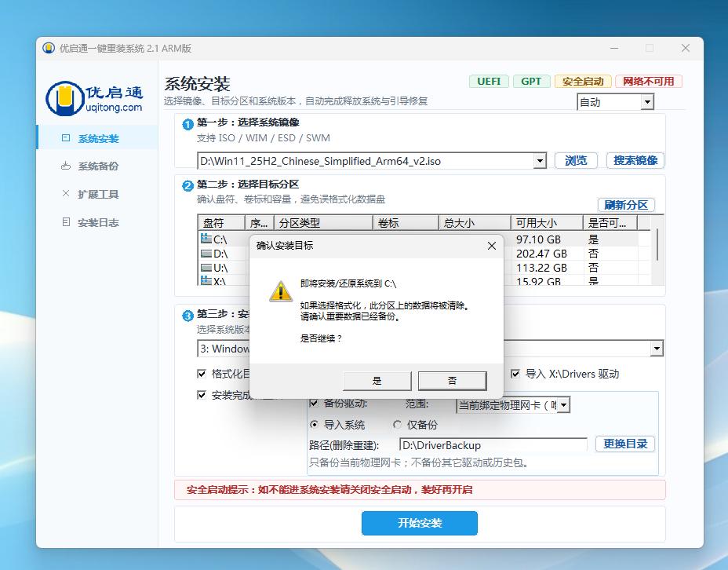Click the app icon in the title bar
This screenshot has width=728, height=570.
click(49, 49)
